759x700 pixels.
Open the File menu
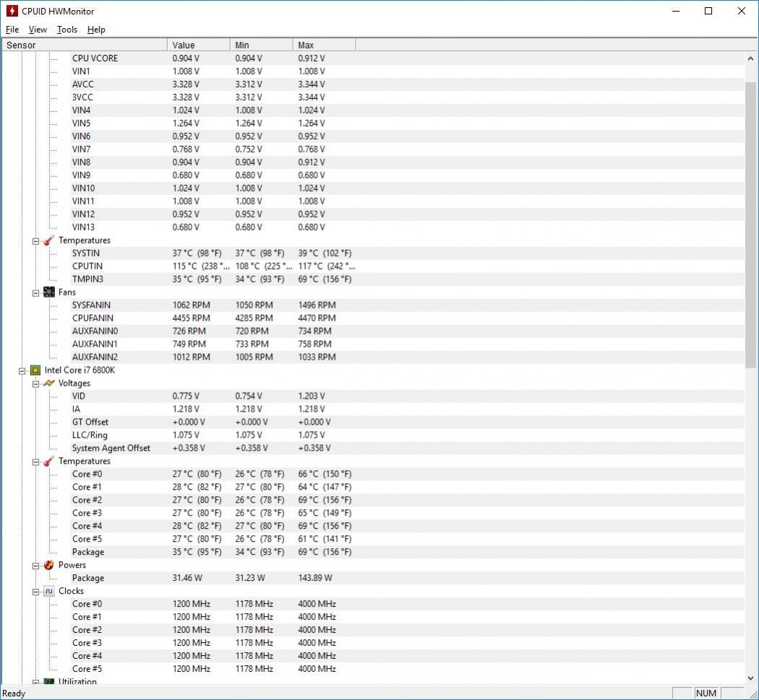click(12, 30)
